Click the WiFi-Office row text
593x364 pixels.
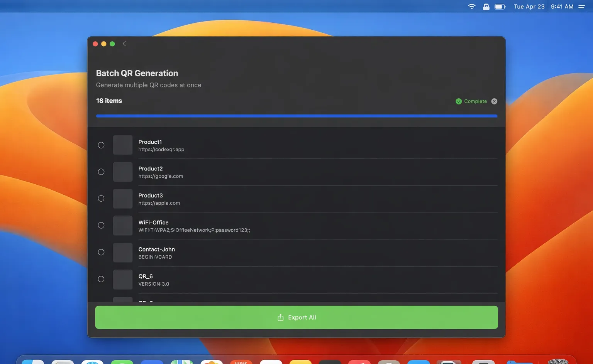coord(154,222)
